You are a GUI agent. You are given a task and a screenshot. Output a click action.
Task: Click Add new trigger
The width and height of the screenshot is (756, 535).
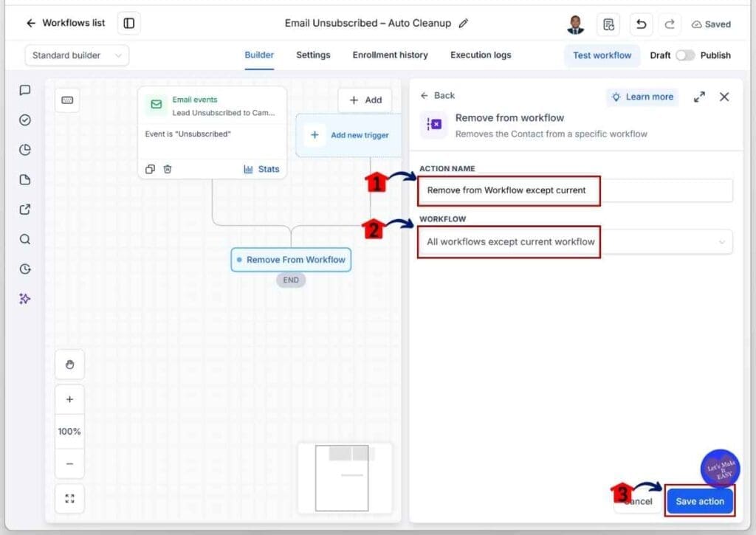click(x=349, y=136)
